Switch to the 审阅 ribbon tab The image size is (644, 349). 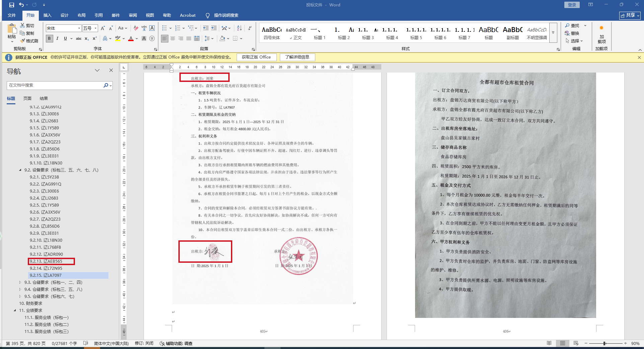[133, 15]
